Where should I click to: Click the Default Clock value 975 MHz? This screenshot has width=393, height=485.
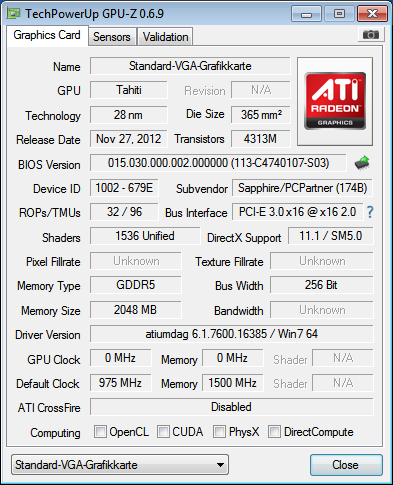(120, 383)
